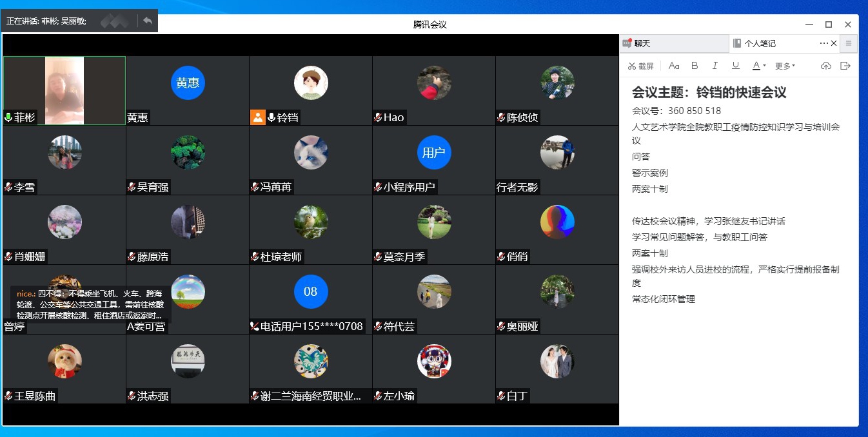Open the font color dropdown arrow

click(764, 66)
